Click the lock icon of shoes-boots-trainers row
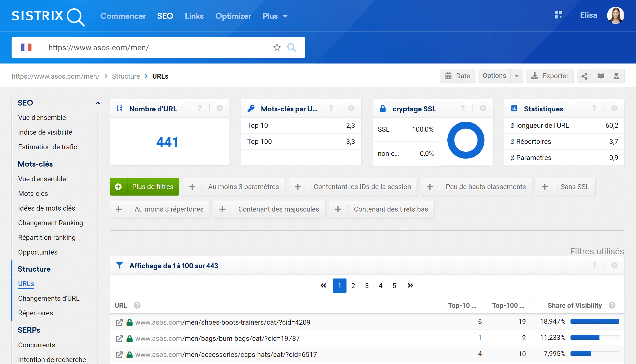 (129, 322)
